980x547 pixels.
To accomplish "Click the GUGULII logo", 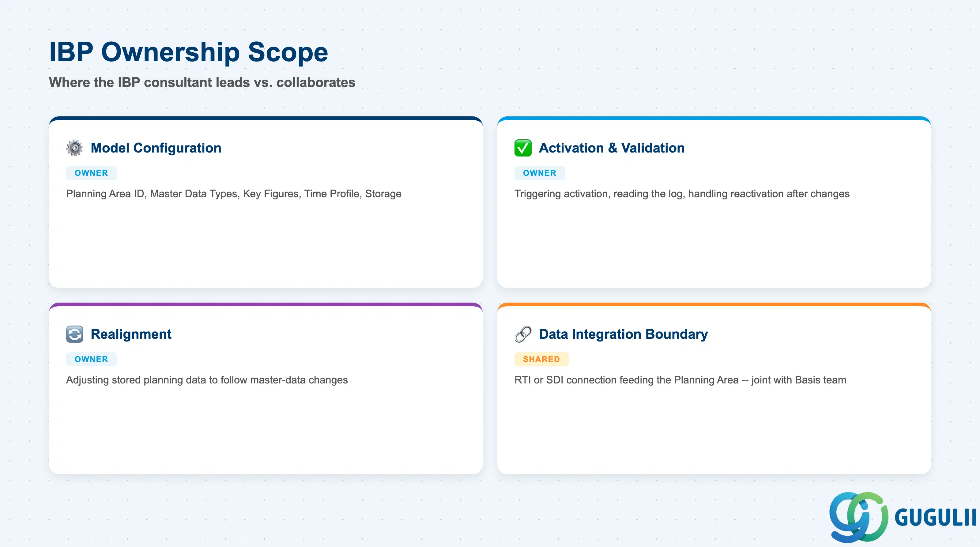I will pyautogui.click(x=903, y=517).
